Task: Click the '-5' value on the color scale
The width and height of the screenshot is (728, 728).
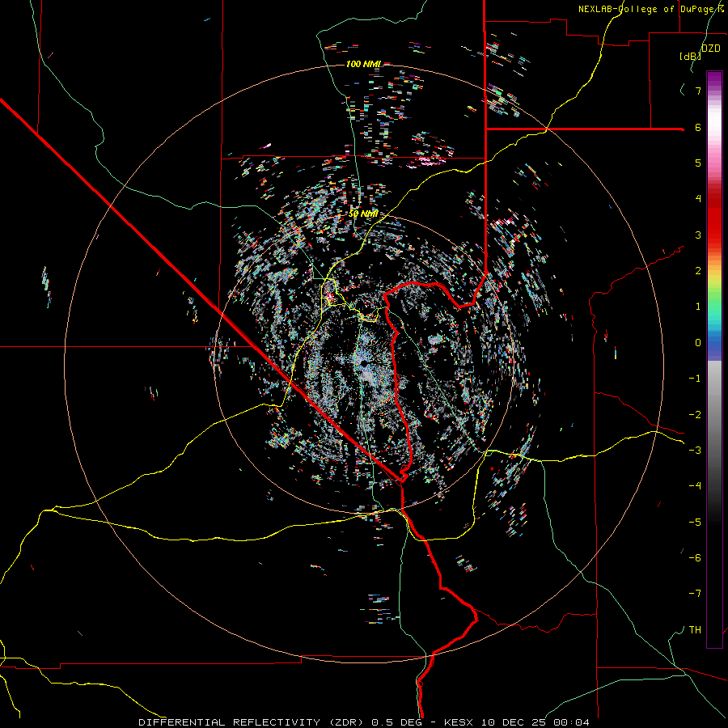Action: 695,523
